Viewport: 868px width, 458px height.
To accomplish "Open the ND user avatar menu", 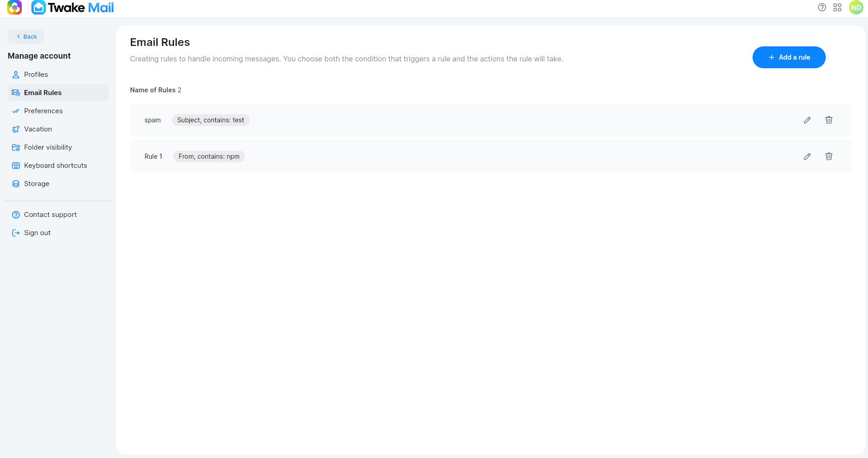I will pyautogui.click(x=856, y=7).
